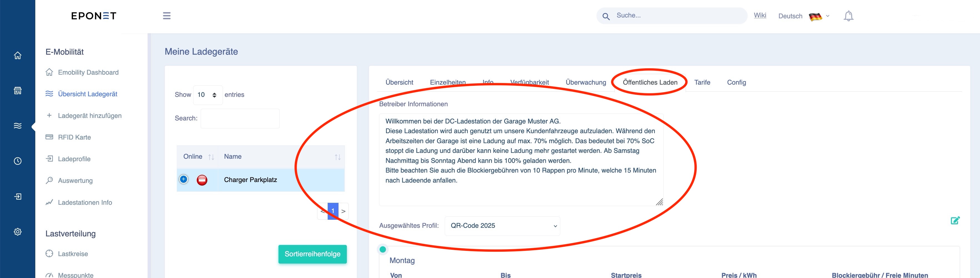
Task: Open the clock icon in blue sidebar
Action: [x=18, y=161]
